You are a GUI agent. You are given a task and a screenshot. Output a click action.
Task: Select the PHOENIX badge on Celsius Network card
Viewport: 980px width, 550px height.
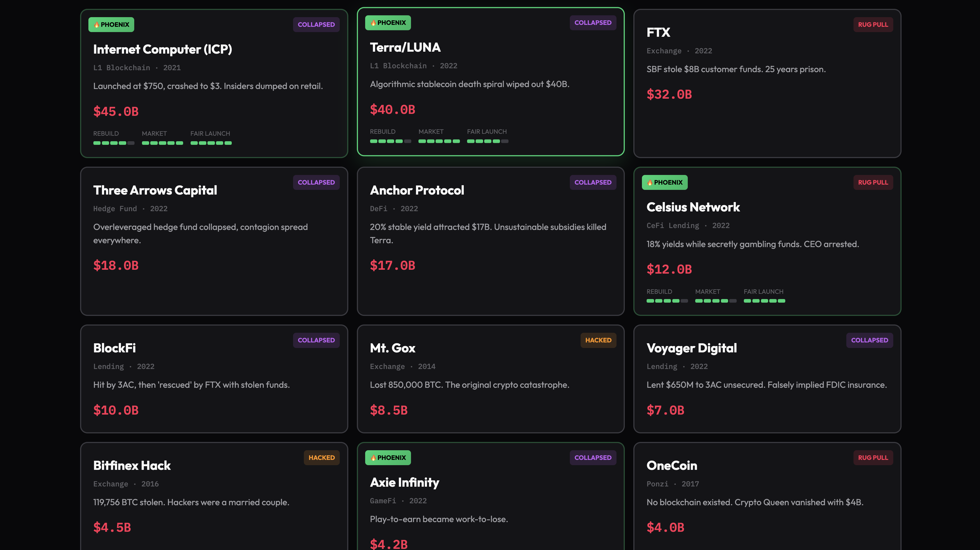664,182
